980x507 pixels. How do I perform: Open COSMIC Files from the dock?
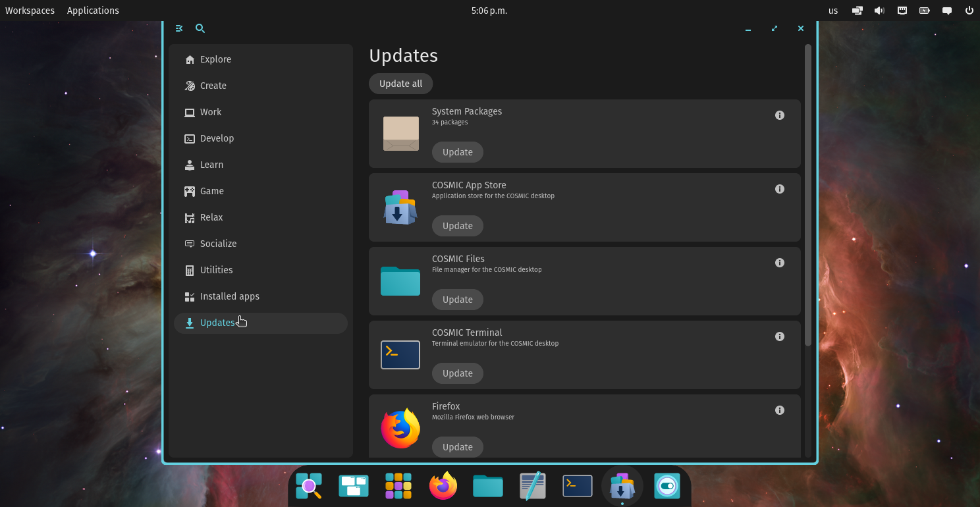[488, 486]
